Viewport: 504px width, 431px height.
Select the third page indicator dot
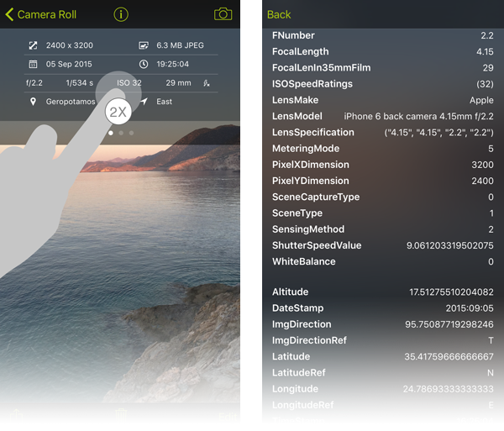131,133
